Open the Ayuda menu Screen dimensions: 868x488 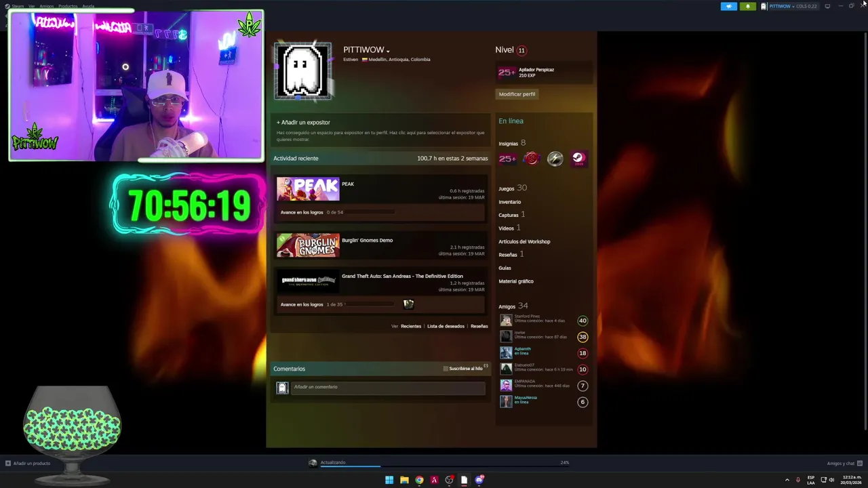pos(88,6)
